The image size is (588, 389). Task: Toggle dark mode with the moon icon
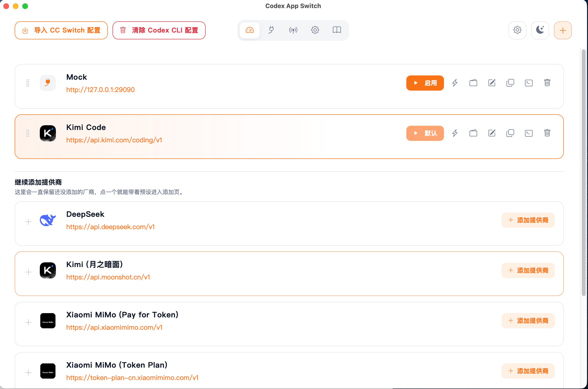pyautogui.click(x=540, y=30)
